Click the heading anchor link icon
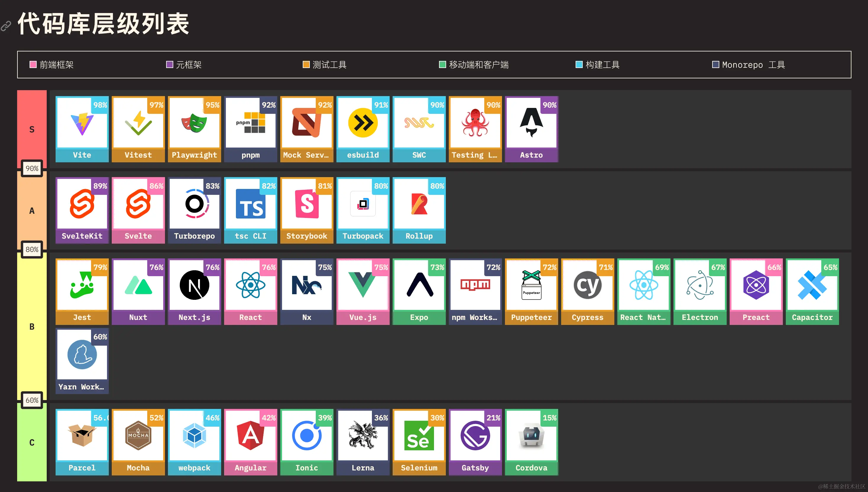This screenshot has height=492, width=868. pos(6,26)
